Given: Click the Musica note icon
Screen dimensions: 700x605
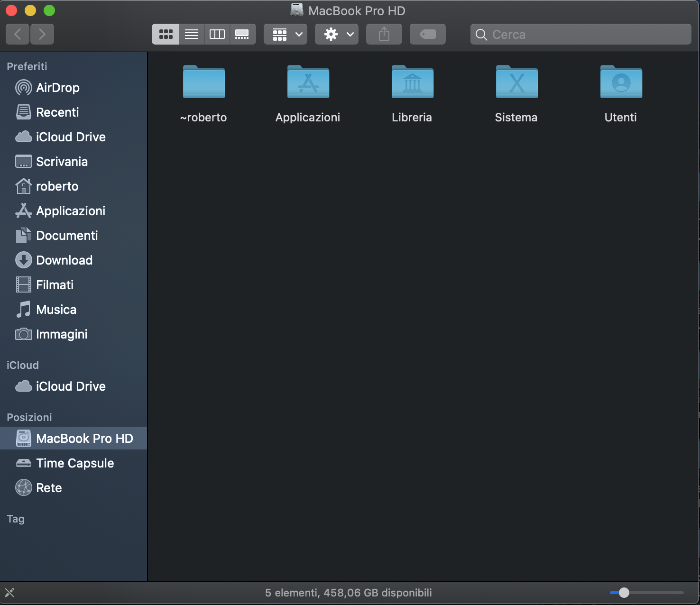Looking at the screenshot, I should tap(24, 310).
